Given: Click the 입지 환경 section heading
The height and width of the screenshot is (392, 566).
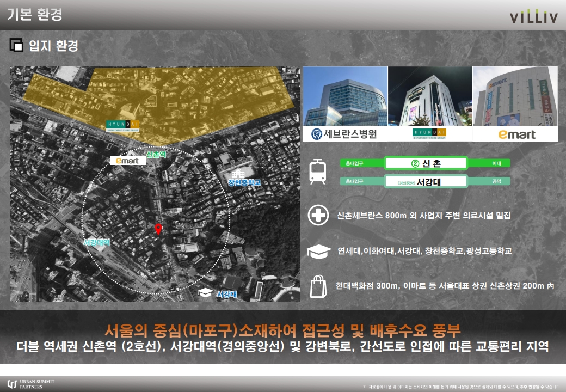Looking at the screenshot, I should 53,46.
